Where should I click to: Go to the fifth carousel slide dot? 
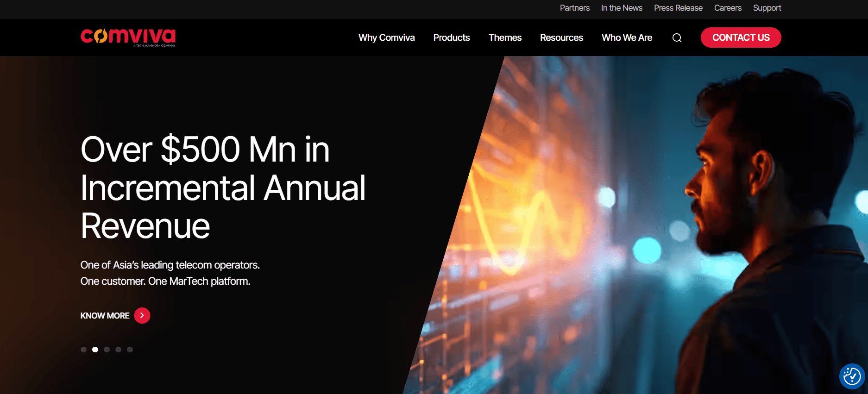130,350
